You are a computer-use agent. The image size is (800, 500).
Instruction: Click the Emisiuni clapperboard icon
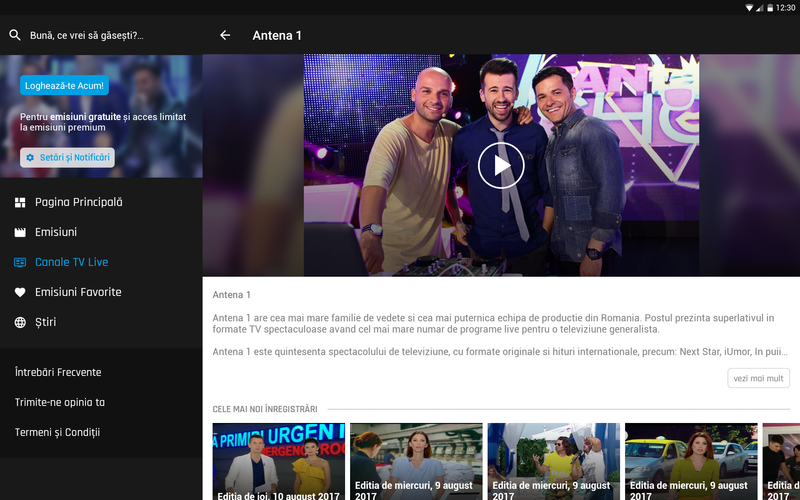(20, 233)
